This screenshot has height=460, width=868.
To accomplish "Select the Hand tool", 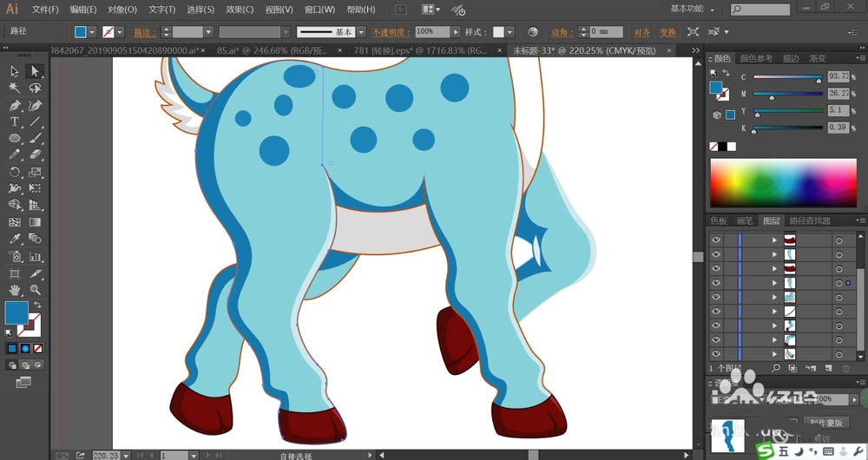I will [x=15, y=290].
